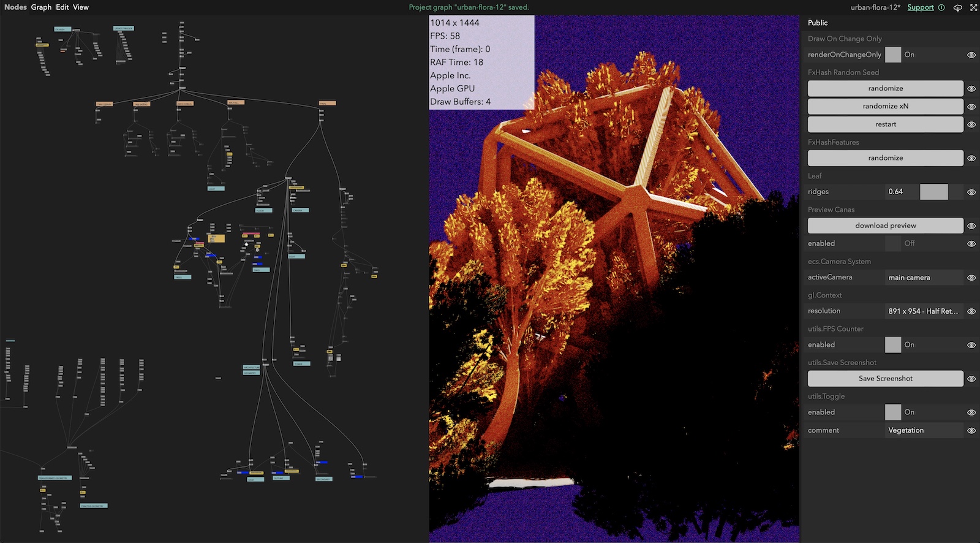Disable the FPS Counter enabled toggle

click(x=893, y=344)
